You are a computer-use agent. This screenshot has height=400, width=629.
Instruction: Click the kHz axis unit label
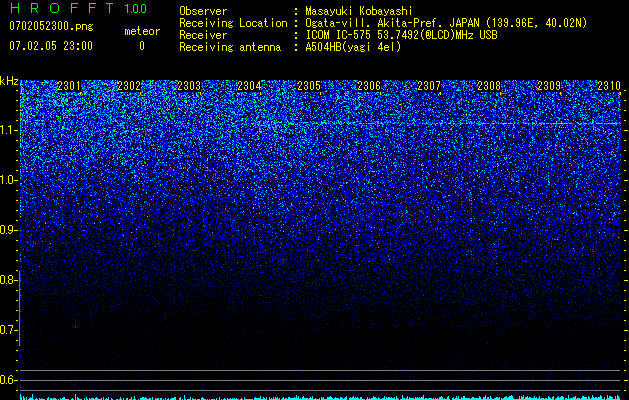point(9,81)
